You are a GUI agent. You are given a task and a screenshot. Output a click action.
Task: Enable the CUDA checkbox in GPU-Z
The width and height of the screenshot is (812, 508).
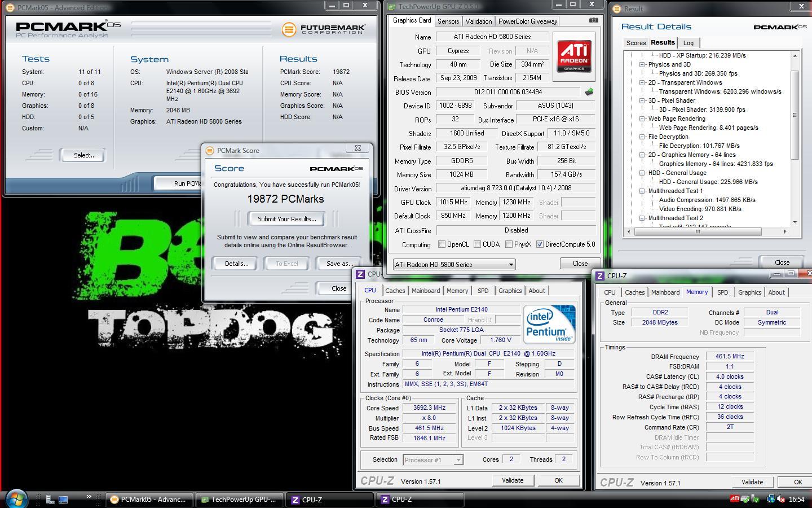[x=478, y=244]
